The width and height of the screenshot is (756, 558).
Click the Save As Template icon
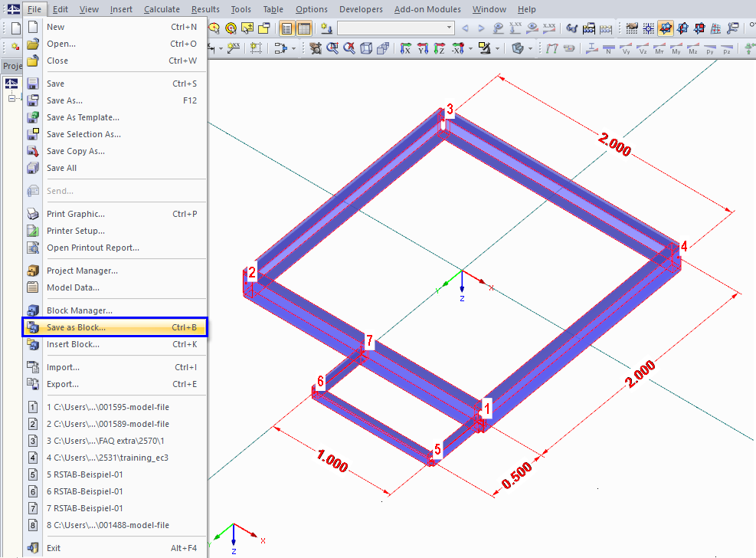coord(33,117)
